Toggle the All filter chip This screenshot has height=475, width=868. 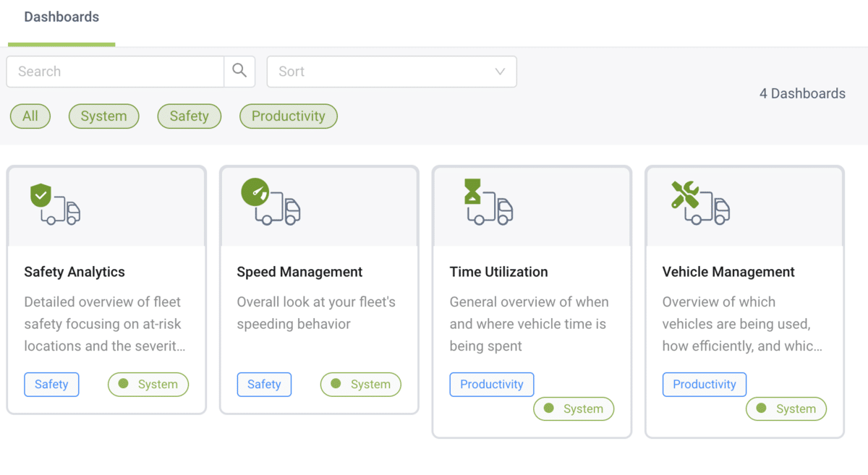click(x=30, y=116)
